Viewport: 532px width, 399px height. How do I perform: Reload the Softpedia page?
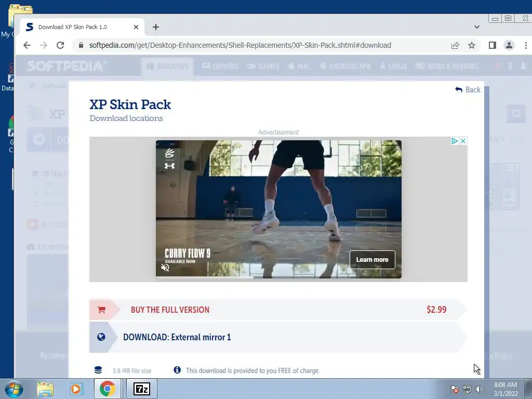pos(60,45)
